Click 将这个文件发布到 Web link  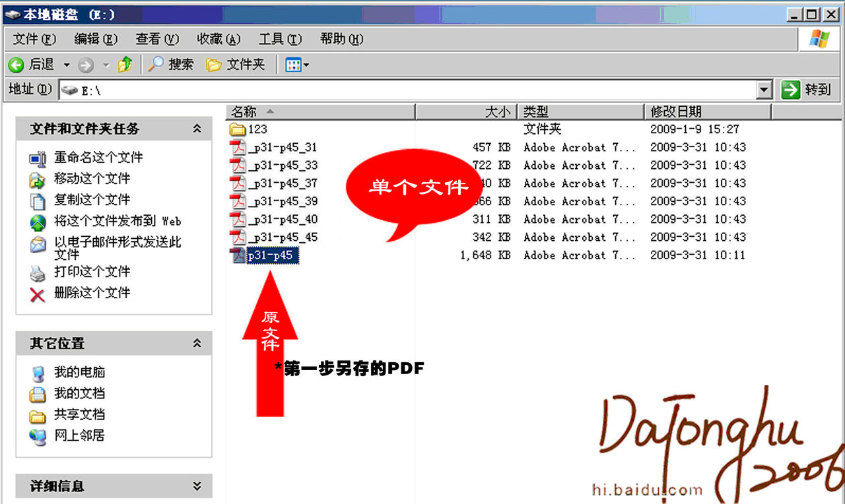[118, 222]
